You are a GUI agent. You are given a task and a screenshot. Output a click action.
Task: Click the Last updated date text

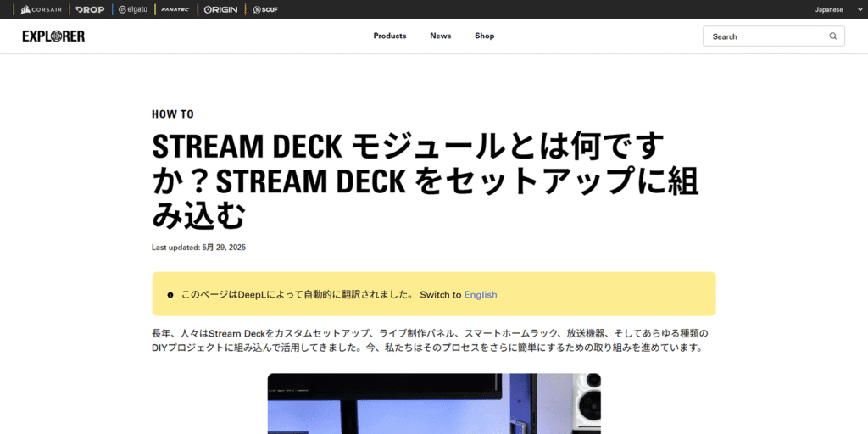click(x=198, y=248)
